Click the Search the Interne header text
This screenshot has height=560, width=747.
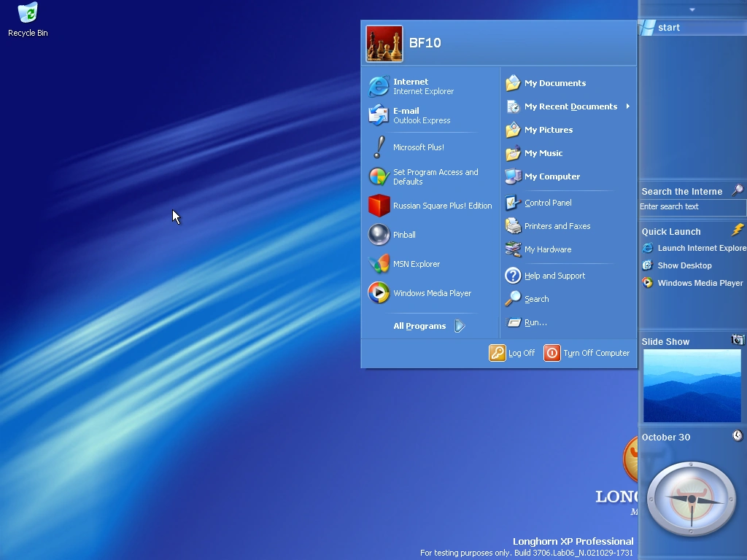click(682, 192)
